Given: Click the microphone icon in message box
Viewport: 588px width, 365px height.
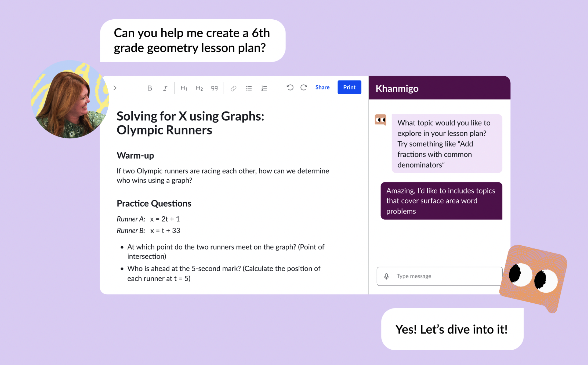Looking at the screenshot, I should [386, 276].
